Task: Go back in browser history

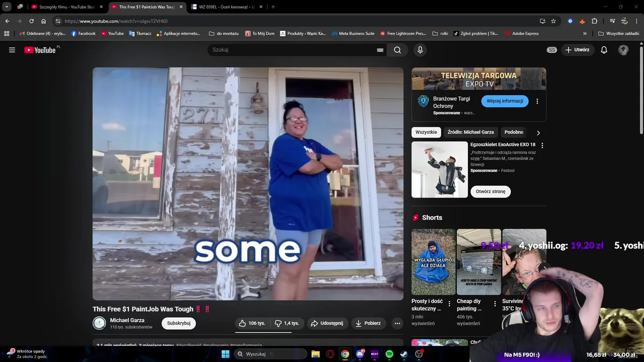Action: click(x=7, y=21)
